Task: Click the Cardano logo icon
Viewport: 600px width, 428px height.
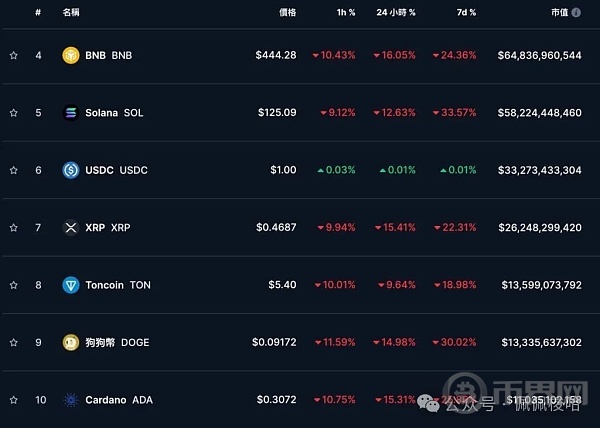Action: (x=70, y=400)
